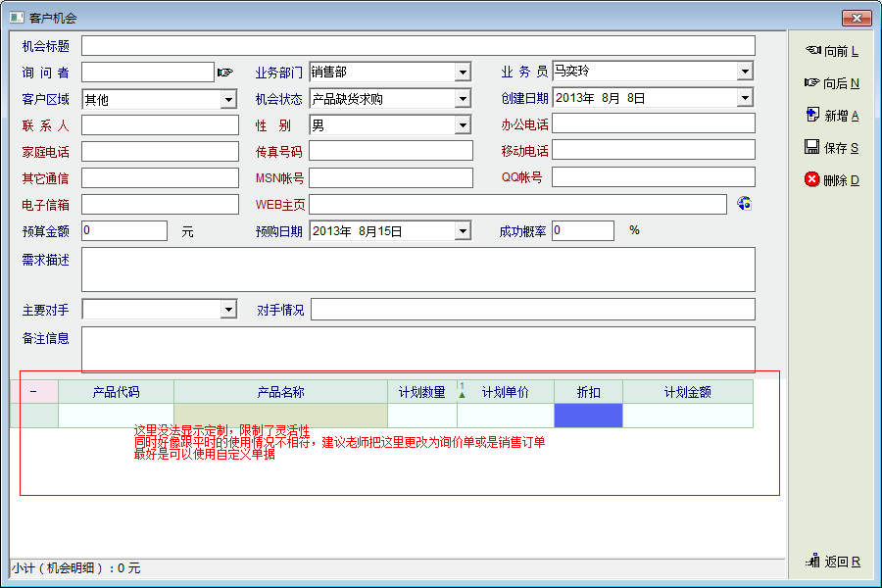Viewport: 882px width, 588px height.
Task: Click inside the 需求描述 text area
Action: 417,269
